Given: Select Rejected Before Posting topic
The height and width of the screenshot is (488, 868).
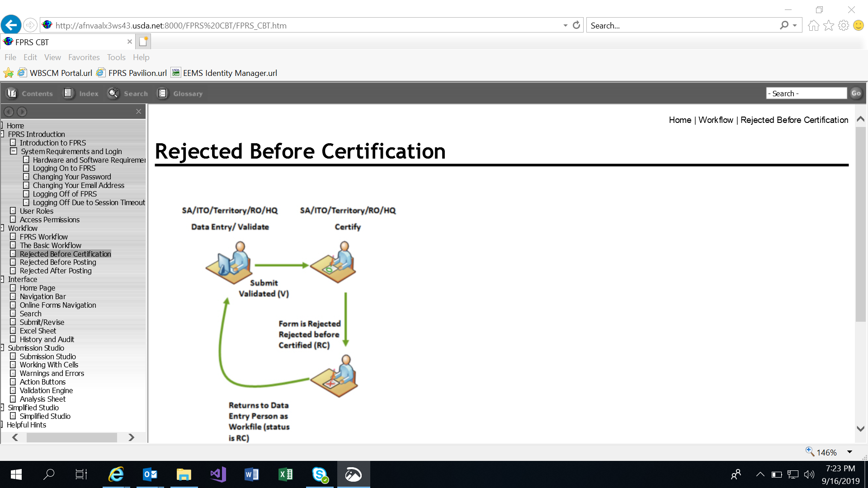Looking at the screenshot, I should pyautogui.click(x=58, y=262).
